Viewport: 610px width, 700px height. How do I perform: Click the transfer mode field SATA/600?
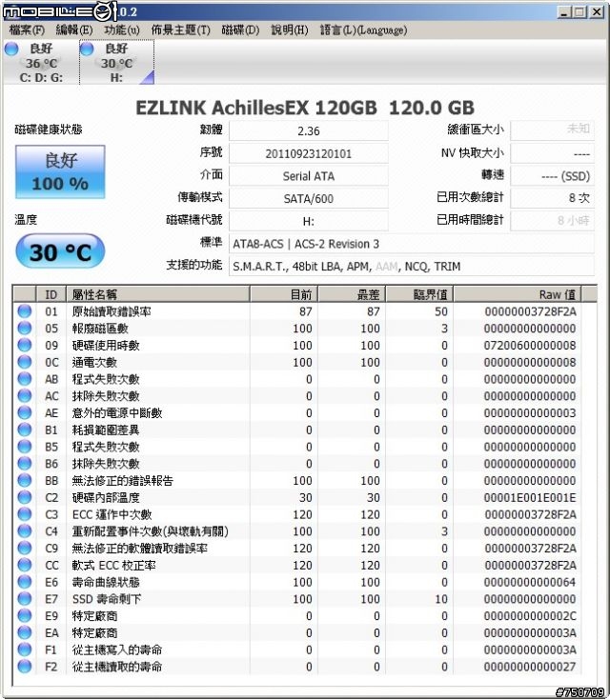309,199
